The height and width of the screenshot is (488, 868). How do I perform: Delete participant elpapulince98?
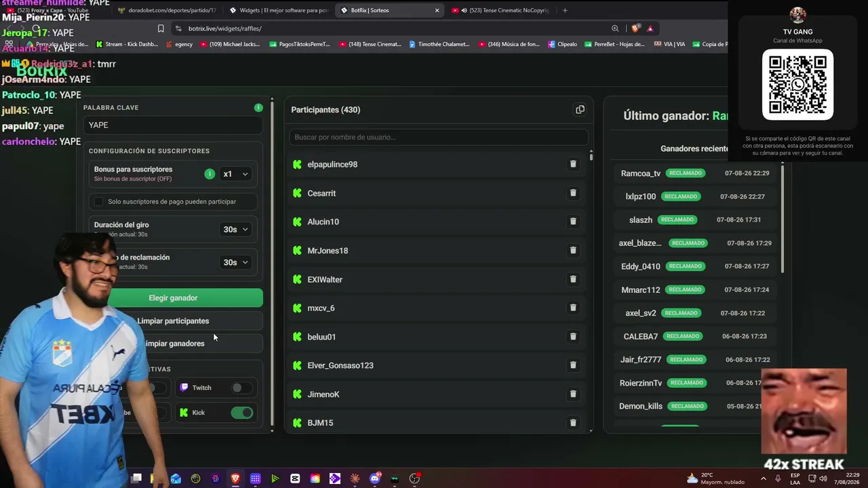pyautogui.click(x=573, y=164)
